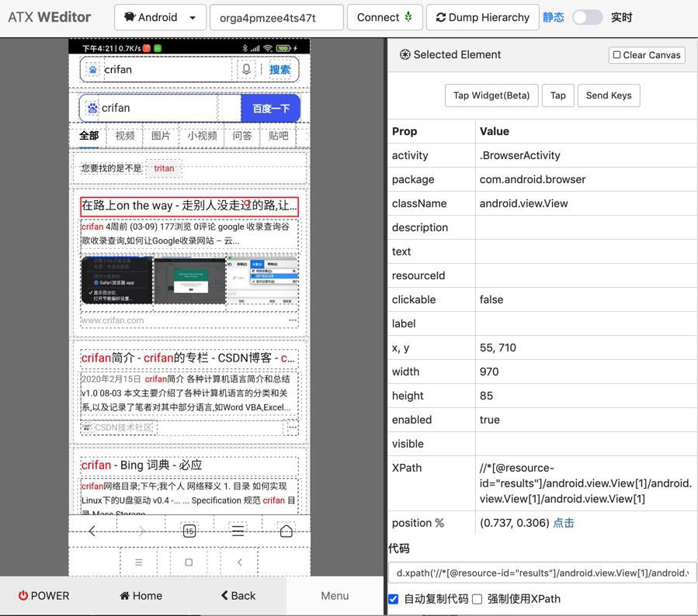Click the POWER button
This screenshot has width=698, height=616.
pyautogui.click(x=43, y=596)
